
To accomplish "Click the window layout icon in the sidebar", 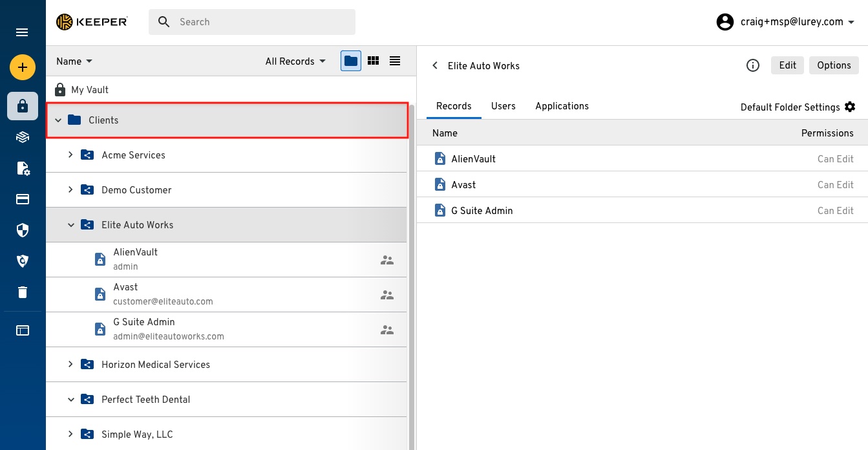I will point(23,330).
